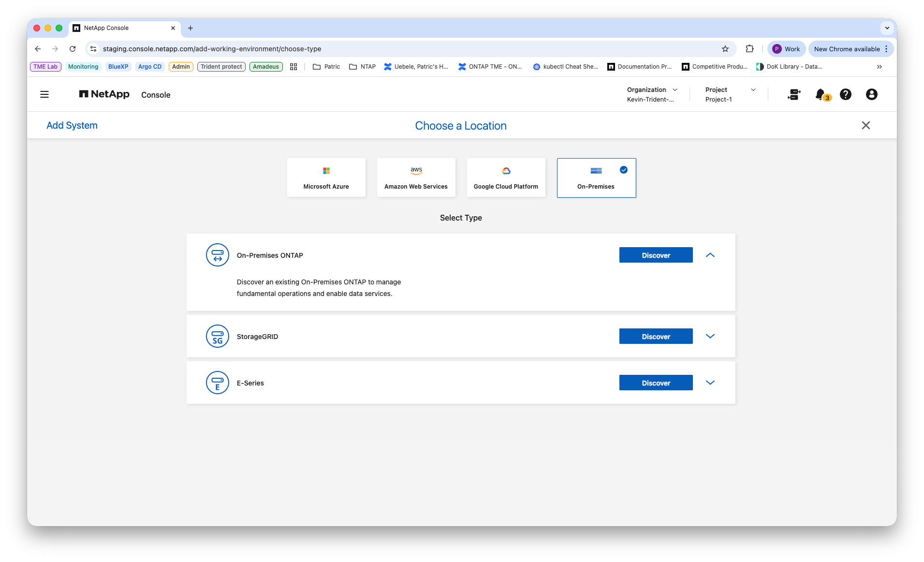Go forward in browser history
Viewport: 924px width, 562px height.
click(55, 49)
